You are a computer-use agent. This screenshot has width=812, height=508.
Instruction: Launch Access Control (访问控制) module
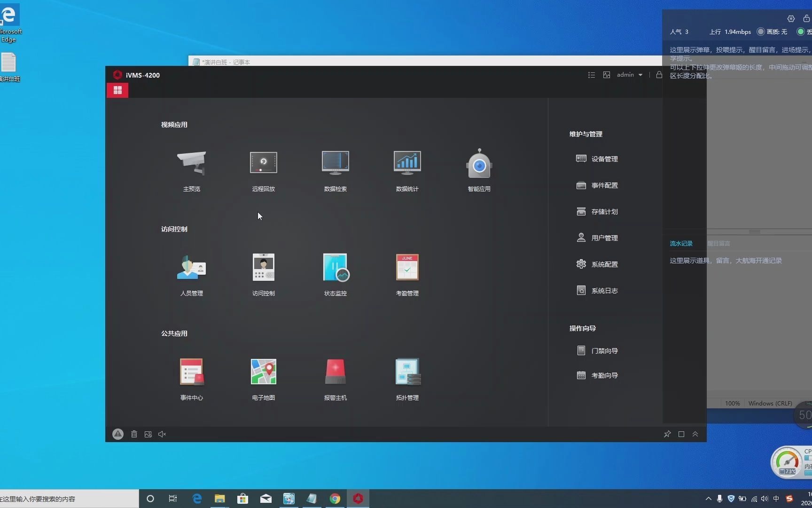tap(263, 268)
